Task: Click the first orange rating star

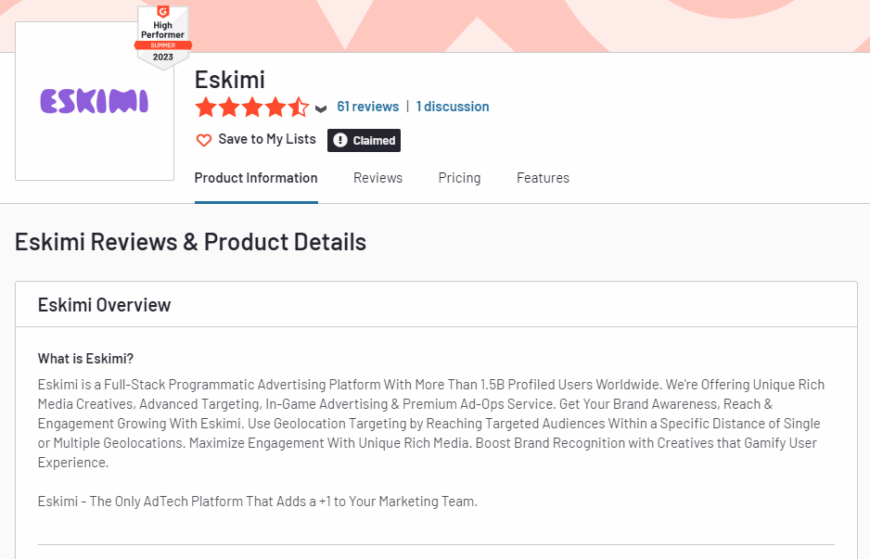Action: tap(205, 107)
